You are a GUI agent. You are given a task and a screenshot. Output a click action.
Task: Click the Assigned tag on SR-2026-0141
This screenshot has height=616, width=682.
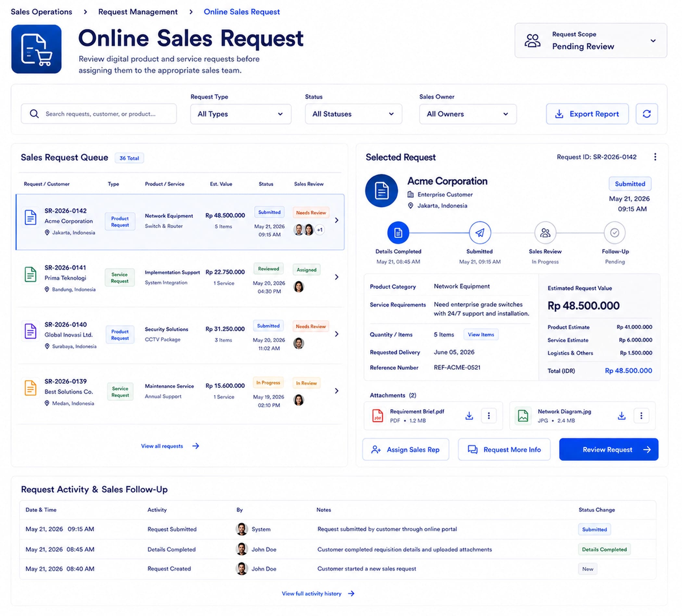[x=307, y=270]
